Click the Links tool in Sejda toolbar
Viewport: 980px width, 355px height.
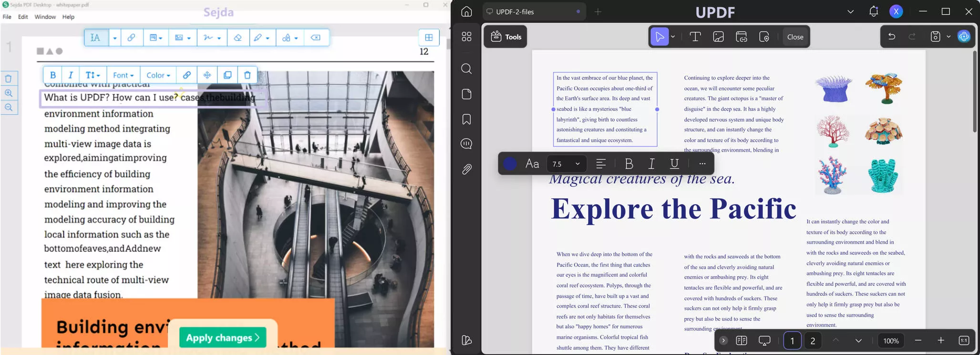click(131, 38)
